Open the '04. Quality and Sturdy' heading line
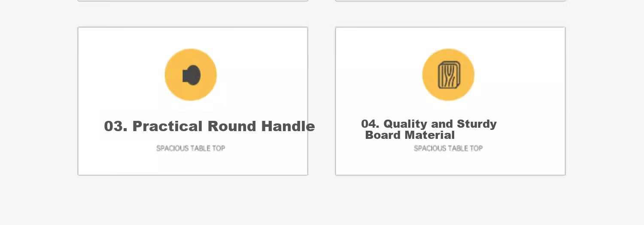This screenshot has width=644, height=225. (429, 124)
